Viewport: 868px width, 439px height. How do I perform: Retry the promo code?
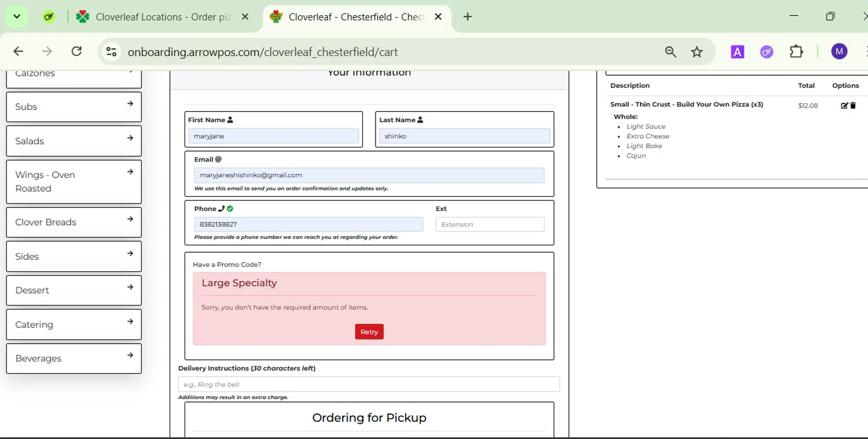point(369,332)
